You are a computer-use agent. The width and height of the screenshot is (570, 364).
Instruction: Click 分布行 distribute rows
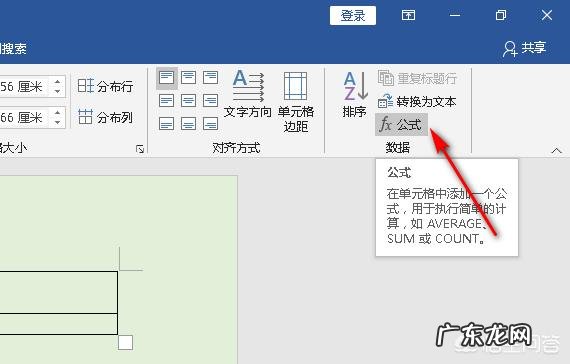point(105,86)
